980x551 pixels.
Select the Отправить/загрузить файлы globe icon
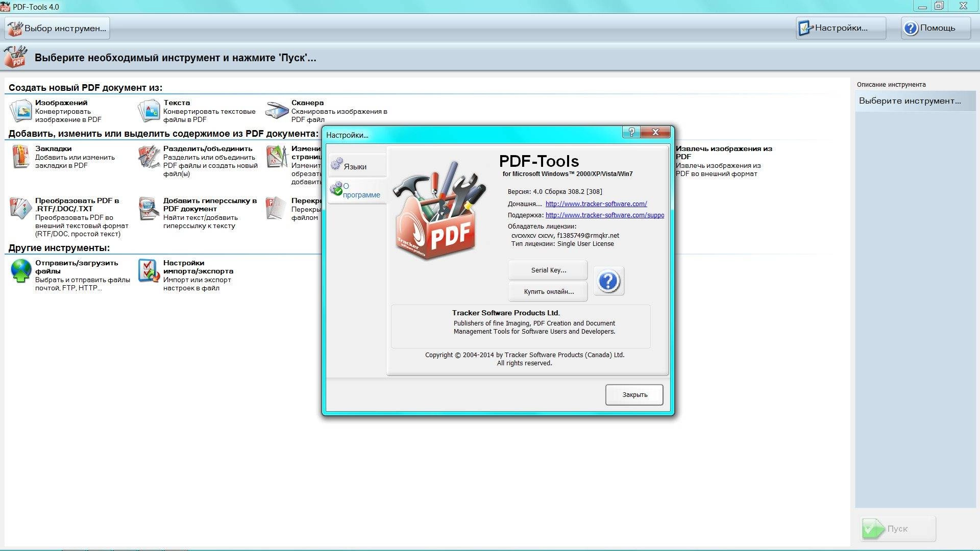[x=21, y=271]
